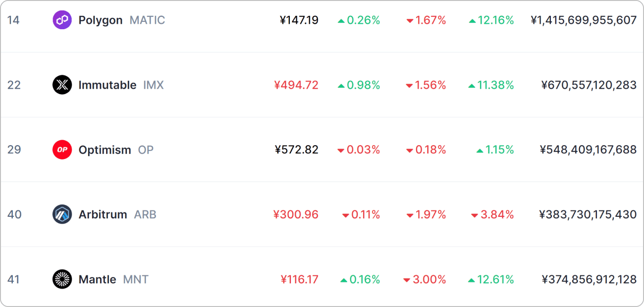Click Optimism price ¥572.82
The width and height of the screenshot is (644, 307).
coord(296,150)
